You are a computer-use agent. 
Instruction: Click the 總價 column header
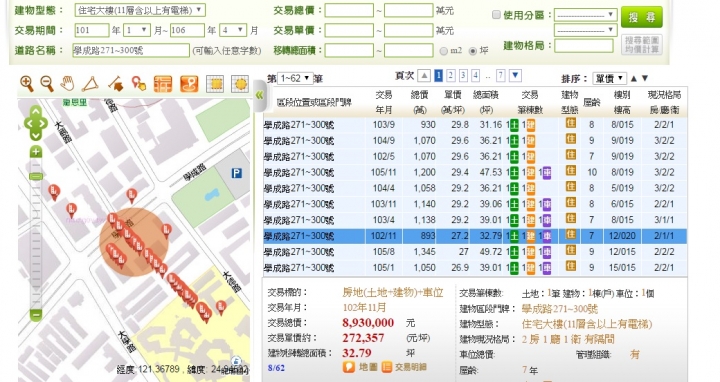(x=419, y=102)
